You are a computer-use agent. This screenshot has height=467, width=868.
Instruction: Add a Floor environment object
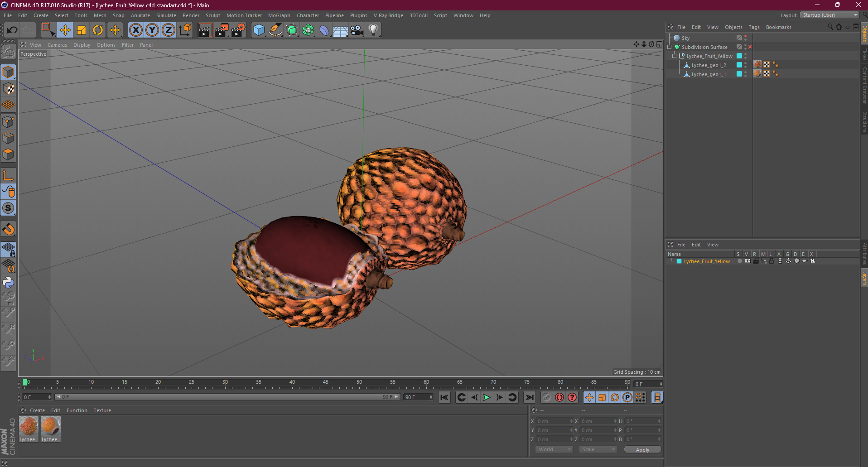tap(341, 30)
